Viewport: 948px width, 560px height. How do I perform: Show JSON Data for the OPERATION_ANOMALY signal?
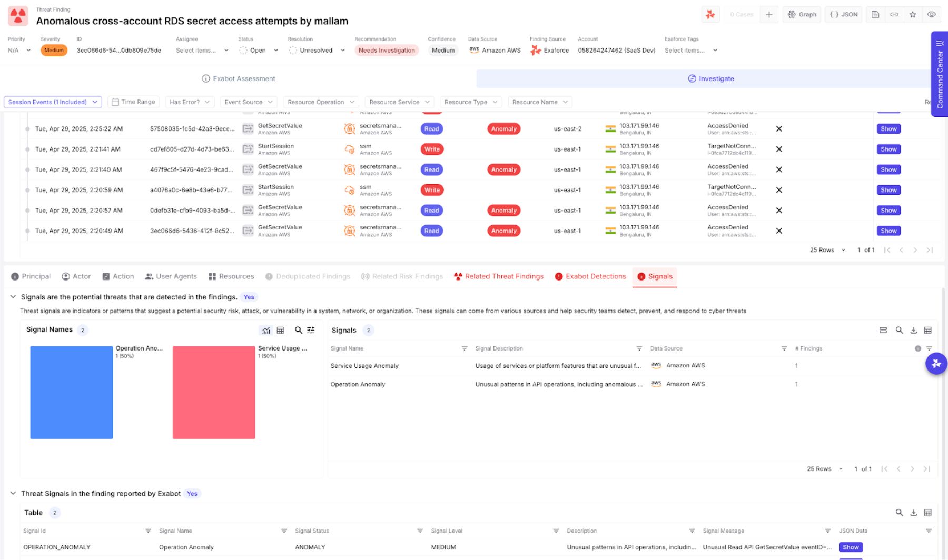point(851,547)
